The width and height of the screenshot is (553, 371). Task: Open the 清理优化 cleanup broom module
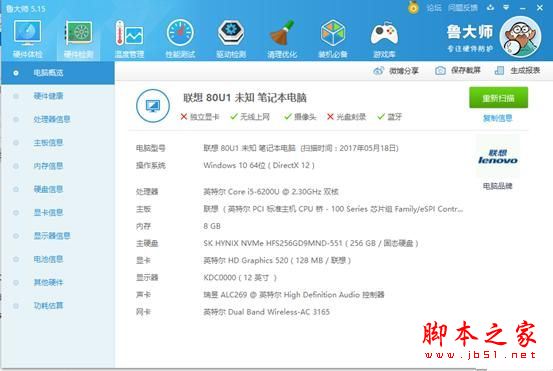[x=282, y=39]
